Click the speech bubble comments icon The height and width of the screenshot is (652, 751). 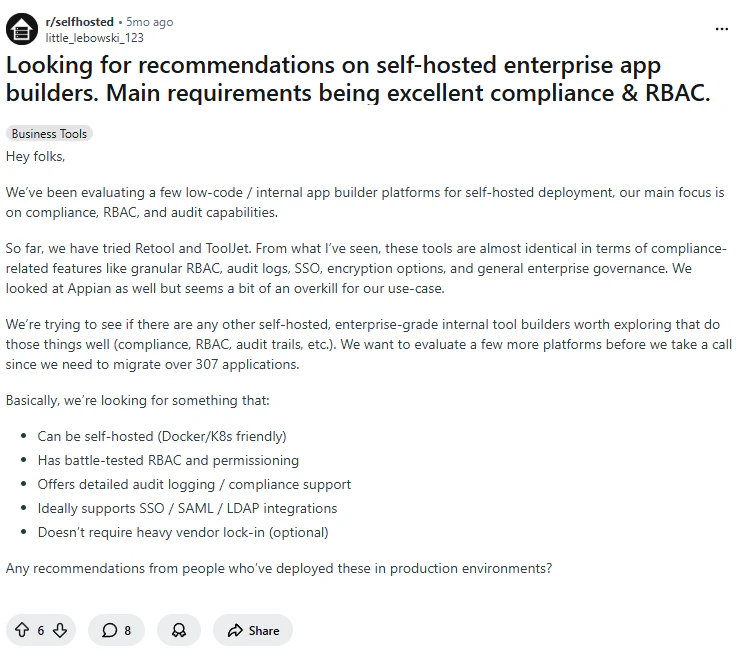(x=109, y=630)
